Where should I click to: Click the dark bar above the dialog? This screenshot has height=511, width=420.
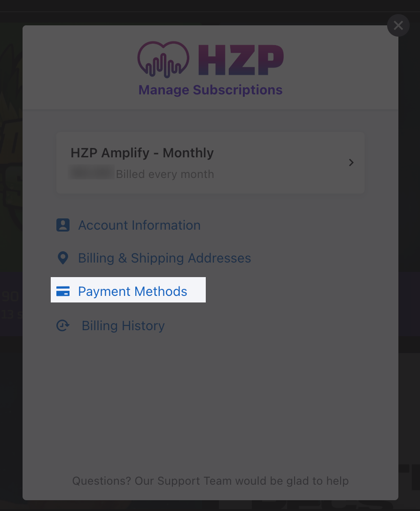pos(210,6)
